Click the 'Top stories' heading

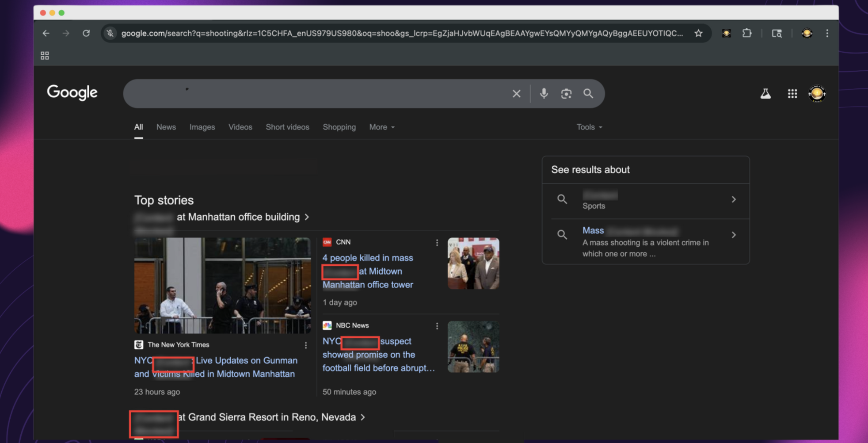[x=164, y=200]
